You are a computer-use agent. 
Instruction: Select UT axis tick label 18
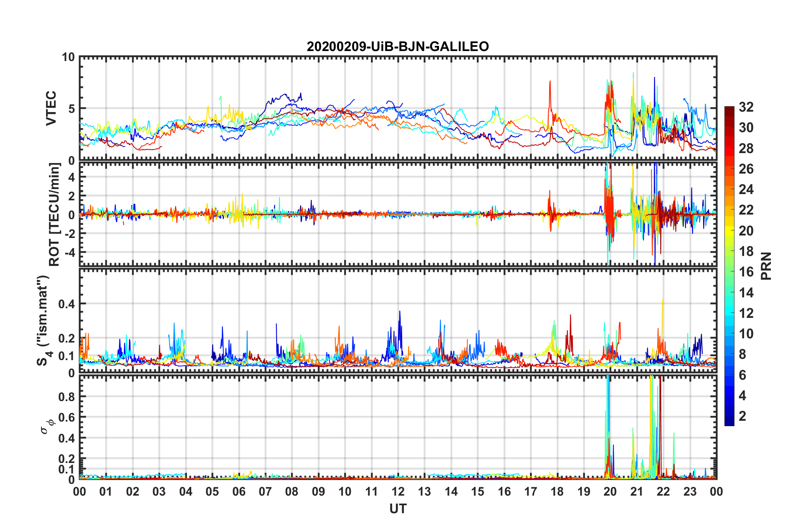pos(557,491)
